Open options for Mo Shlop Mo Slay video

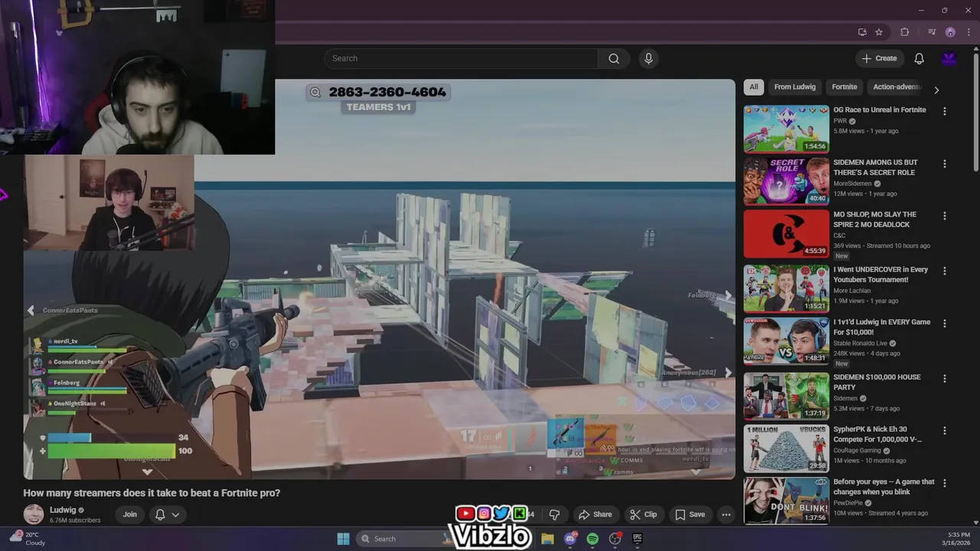(944, 216)
